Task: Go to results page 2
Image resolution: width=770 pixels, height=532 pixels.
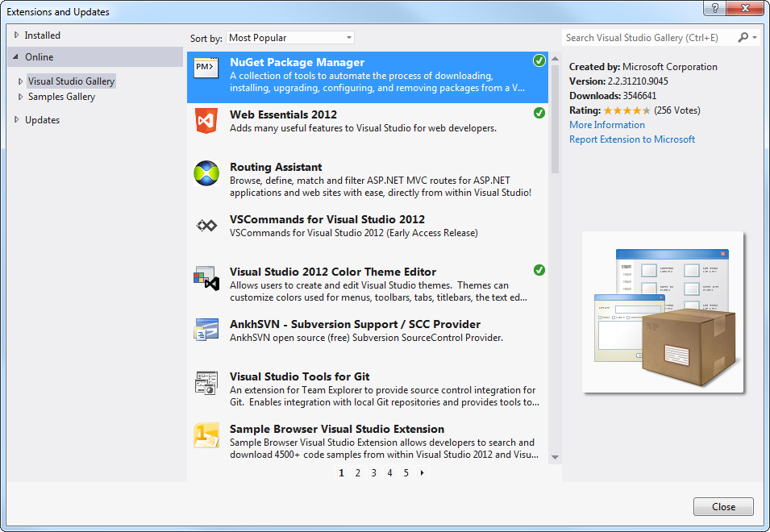Action: pos(358,473)
